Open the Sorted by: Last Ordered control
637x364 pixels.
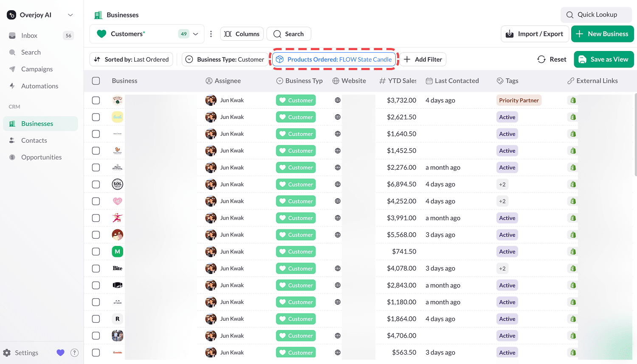coord(131,59)
